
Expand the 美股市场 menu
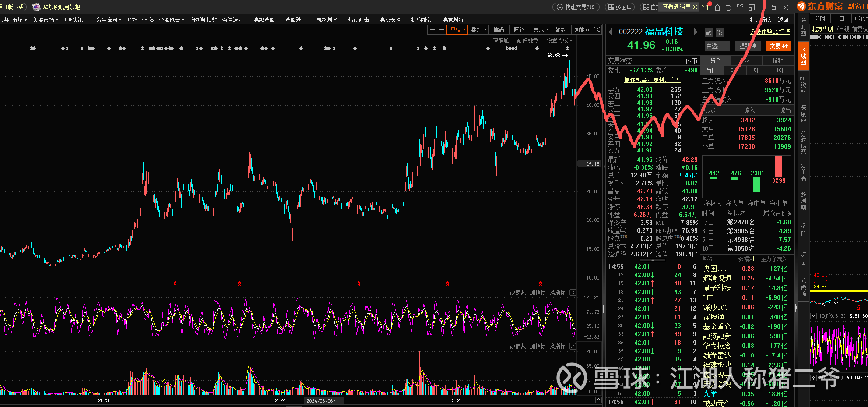coord(46,20)
